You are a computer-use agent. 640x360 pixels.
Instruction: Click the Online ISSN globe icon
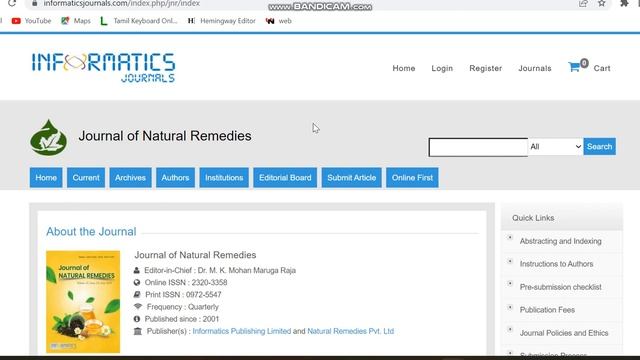pos(137,282)
